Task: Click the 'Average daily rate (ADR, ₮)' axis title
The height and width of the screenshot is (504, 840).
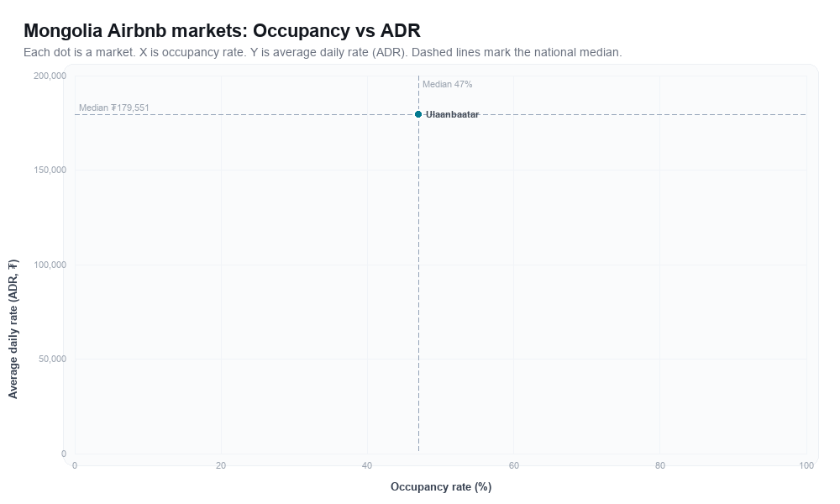Action: pos(13,328)
